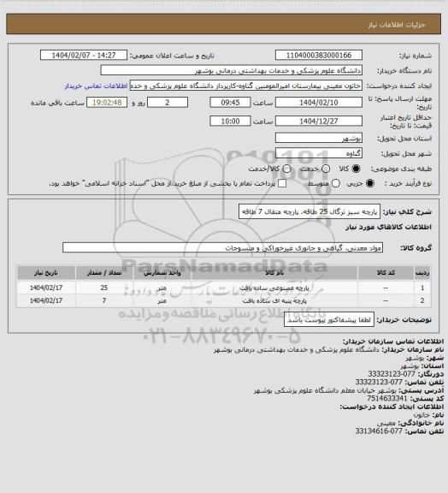Select the متوسط purchase type radio
The height and width of the screenshot is (493, 448).
click(336, 183)
